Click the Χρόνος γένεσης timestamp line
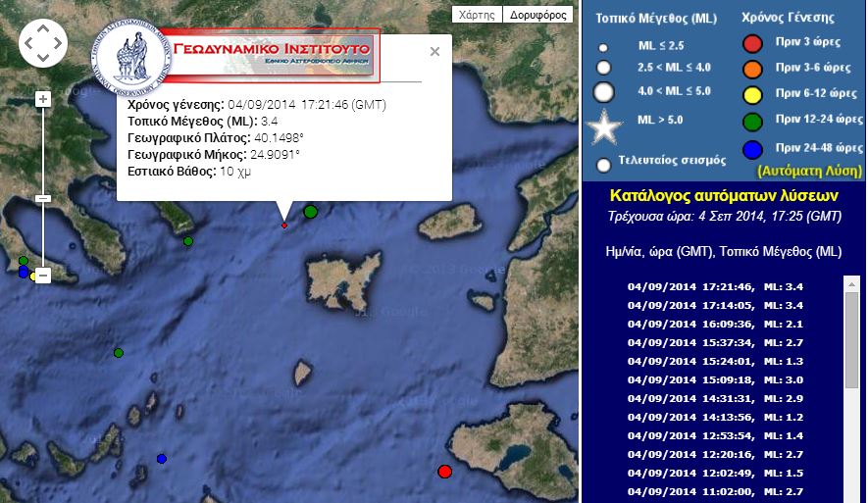868x503 pixels. pyautogui.click(x=257, y=105)
